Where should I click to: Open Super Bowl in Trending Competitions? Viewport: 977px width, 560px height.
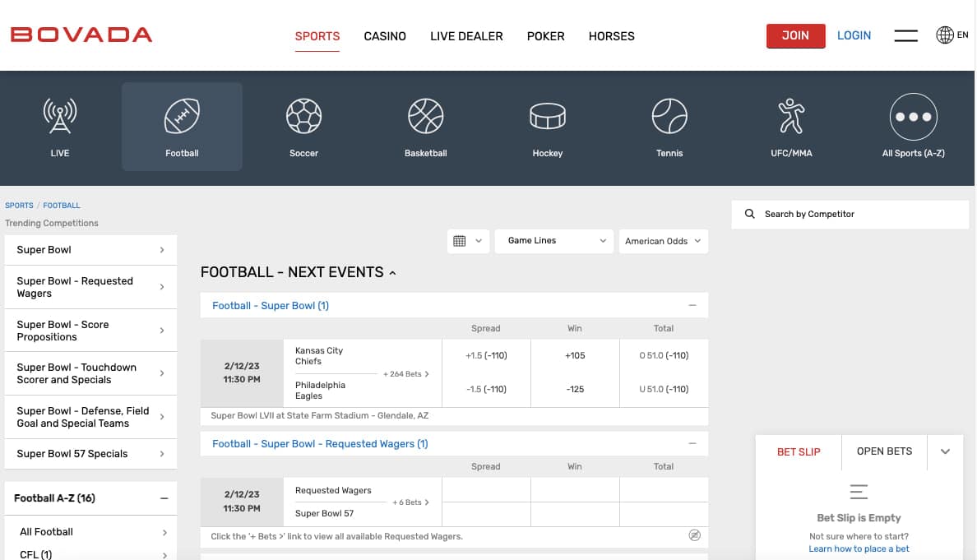point(91,250)
